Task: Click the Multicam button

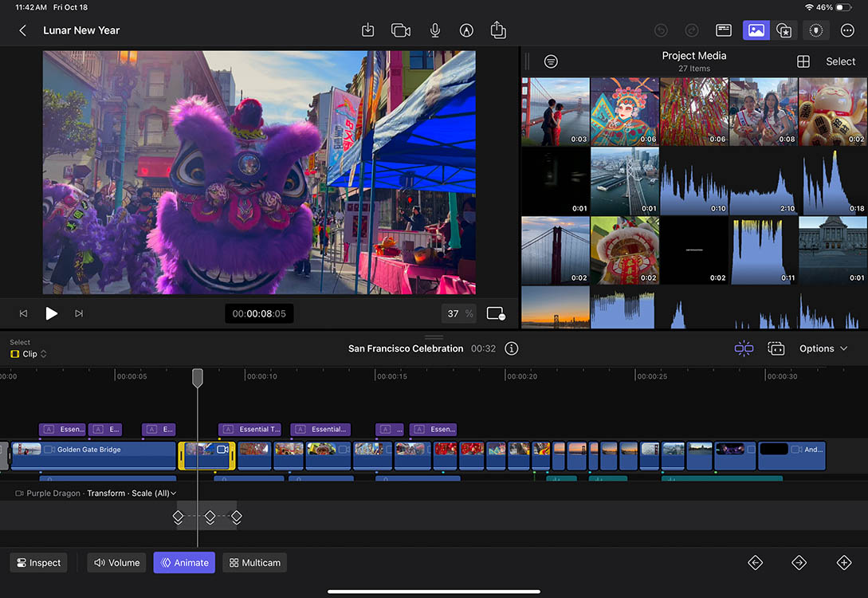Action: pyautogui.click(x=254, y=562)
